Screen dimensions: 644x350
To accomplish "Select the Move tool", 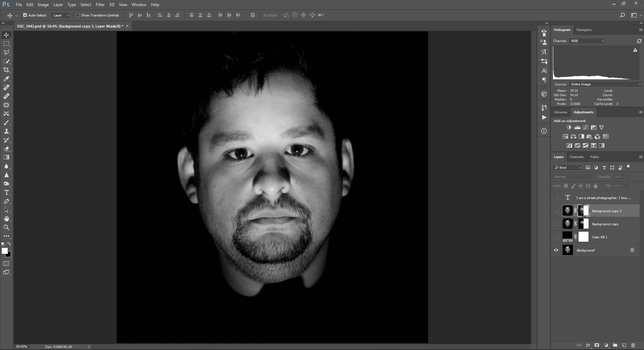I will coord(6,35).
